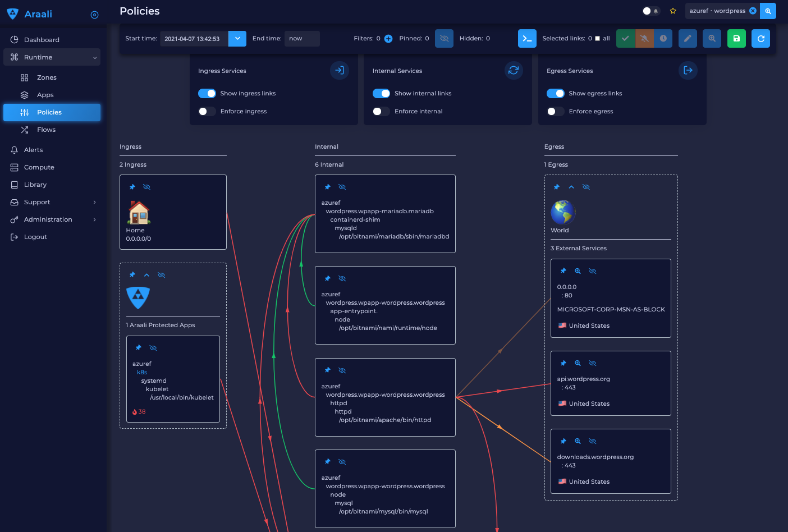Expand the Support submenu
Image resolution: width=788 pixels, height=532 pixels.
[94, 202]
